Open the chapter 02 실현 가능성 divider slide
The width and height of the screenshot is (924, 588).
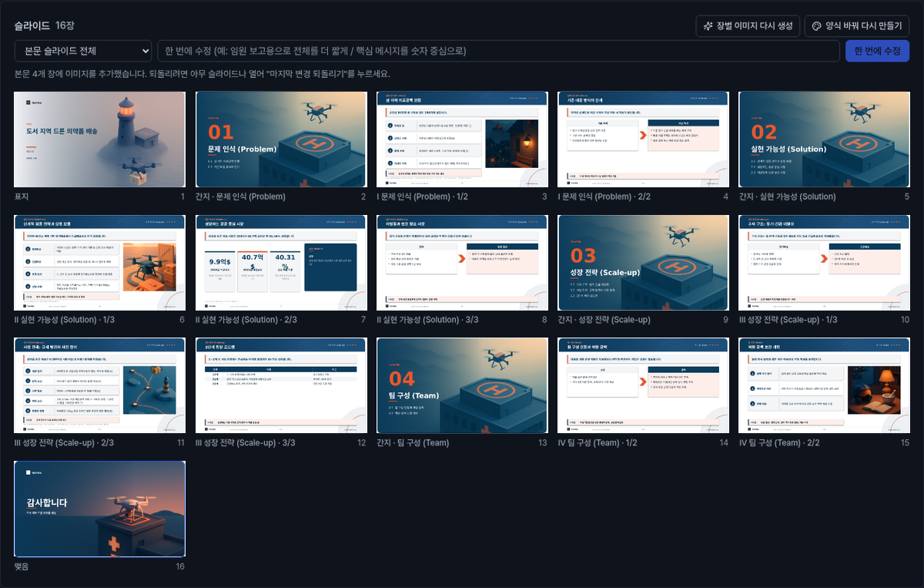click(824, 139)
